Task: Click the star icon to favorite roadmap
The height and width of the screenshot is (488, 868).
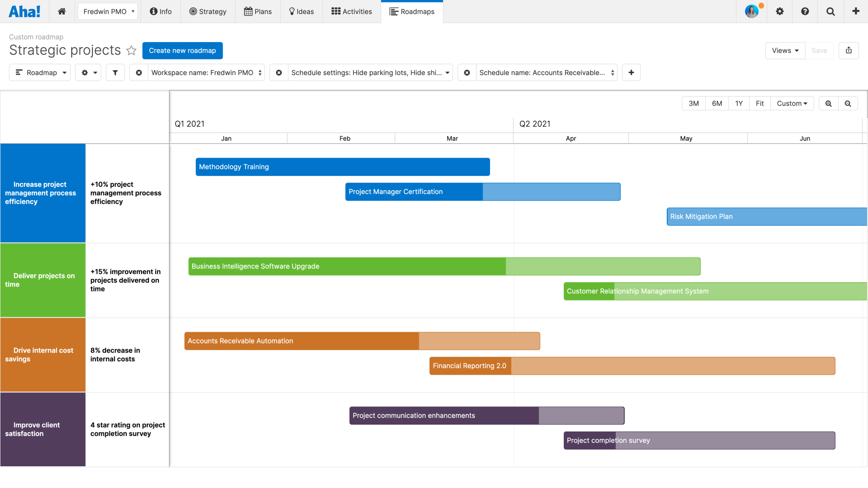Action: coord(131,50)
